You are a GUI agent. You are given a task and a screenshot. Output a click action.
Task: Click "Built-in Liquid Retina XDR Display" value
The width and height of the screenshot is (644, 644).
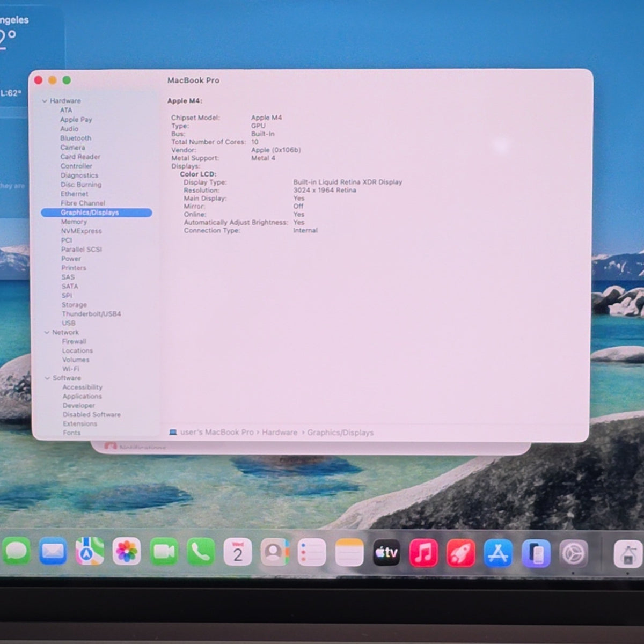point(348,182)
